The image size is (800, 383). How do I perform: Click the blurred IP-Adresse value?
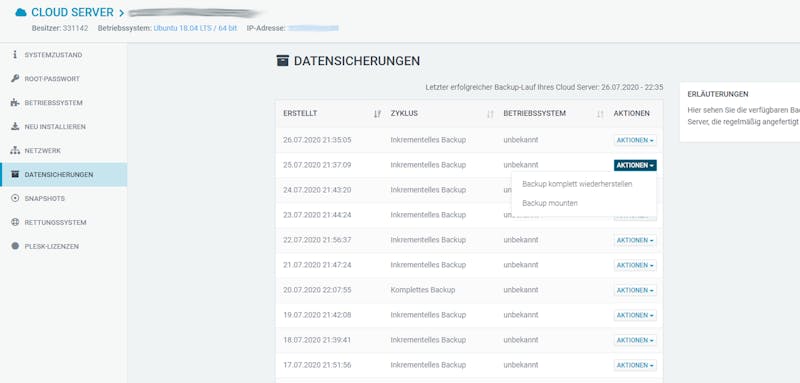click(x=313, y=29)
